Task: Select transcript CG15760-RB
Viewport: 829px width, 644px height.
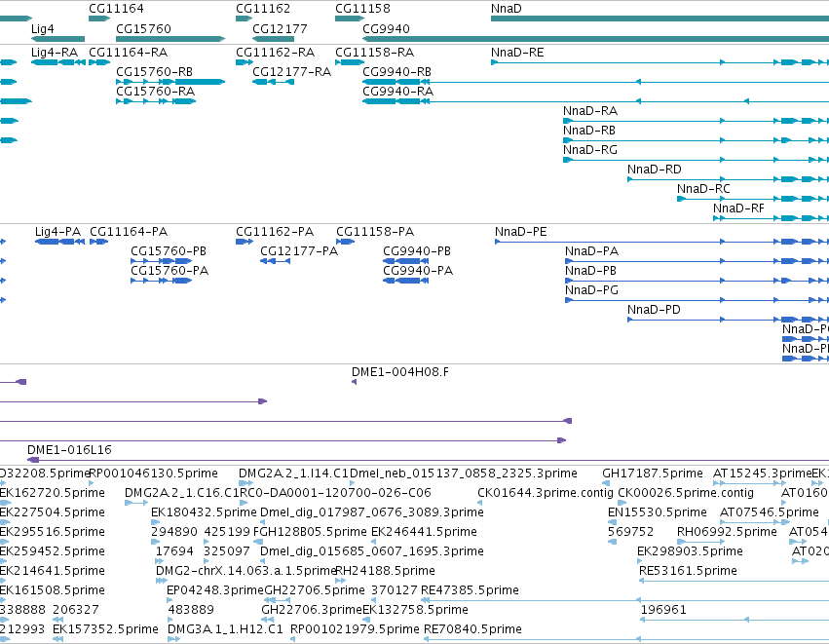Action: pyautogui.click(x=170, y=82)
